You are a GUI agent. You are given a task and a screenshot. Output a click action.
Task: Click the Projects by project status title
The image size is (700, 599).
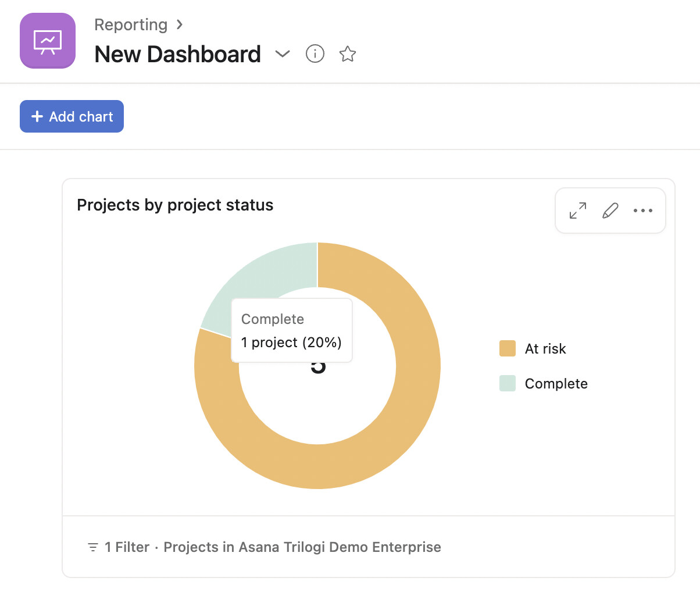175,205
